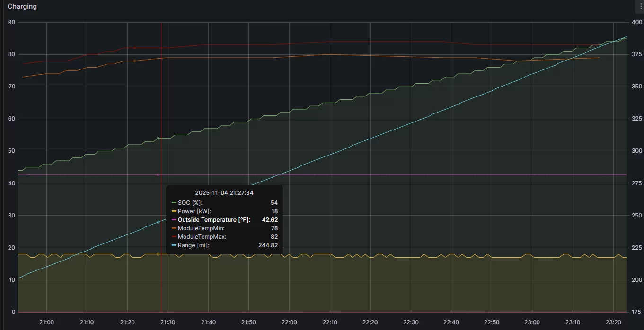Click the 22:30 time axis label
644x330 pixels.
411,322
